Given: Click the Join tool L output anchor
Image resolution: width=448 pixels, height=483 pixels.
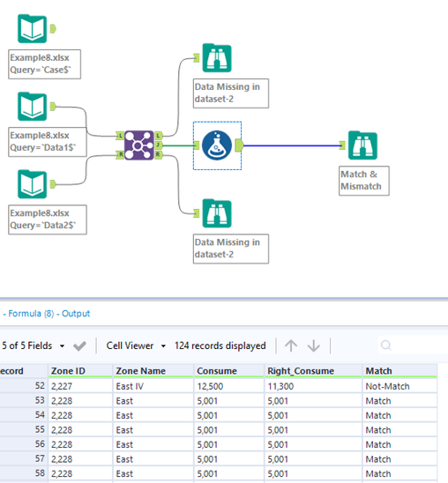Looking at the screenshot, I should (158, 135).
